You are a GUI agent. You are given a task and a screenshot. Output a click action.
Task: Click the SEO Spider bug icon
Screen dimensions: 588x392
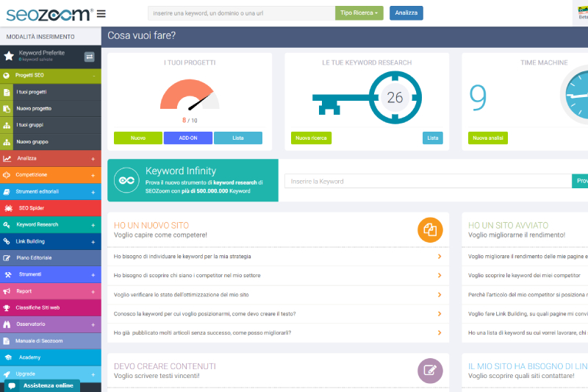point(9,208)
